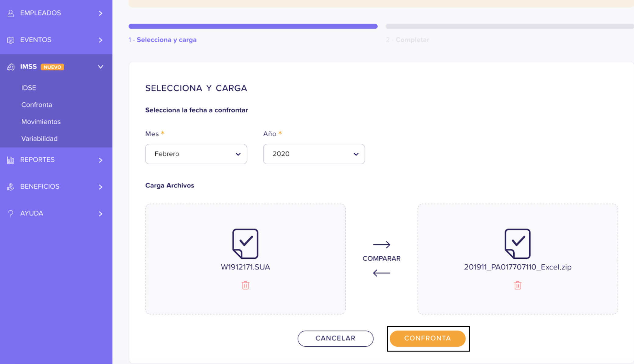This screenshot has height=364, width=634.
Task: Expand the Reportes menu chevron
Action: tap(100, 160)
